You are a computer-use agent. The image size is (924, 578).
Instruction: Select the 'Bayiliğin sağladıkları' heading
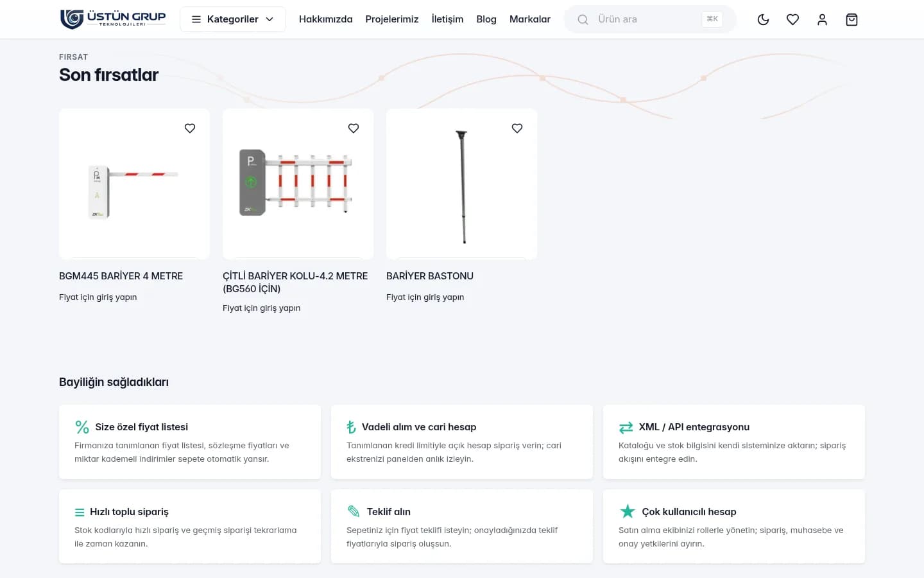pyautogui.click(x=114, y=382)
